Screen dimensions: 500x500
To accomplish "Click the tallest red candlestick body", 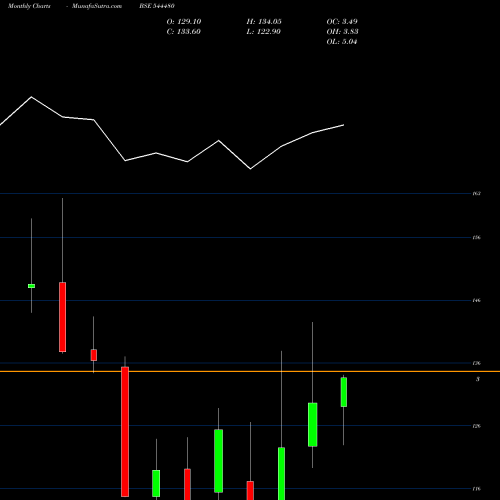I will pyautogui.click(x=125, y=432).
